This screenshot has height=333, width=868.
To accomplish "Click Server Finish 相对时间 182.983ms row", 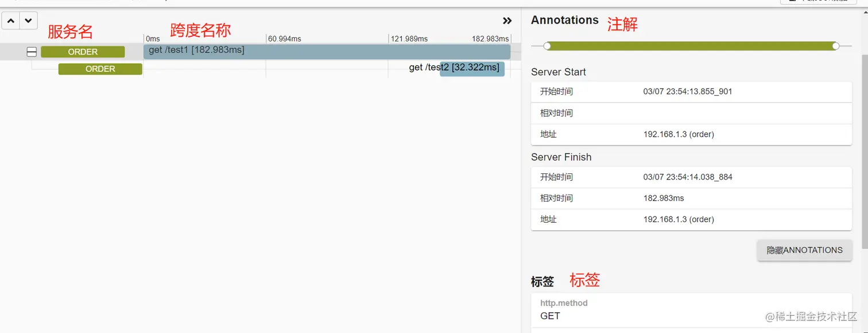I will pyautogui.click(x=691, y=198).
